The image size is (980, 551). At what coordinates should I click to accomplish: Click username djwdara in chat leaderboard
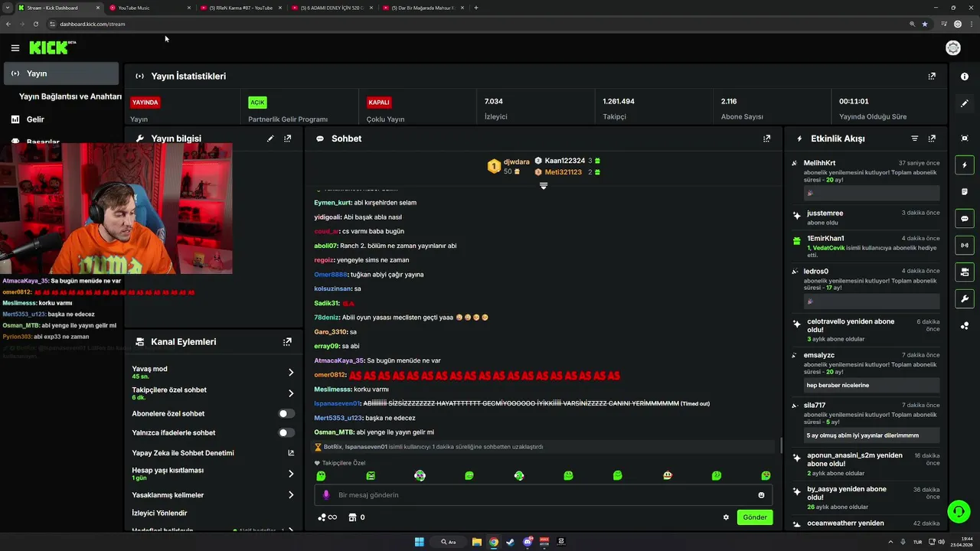516,162
